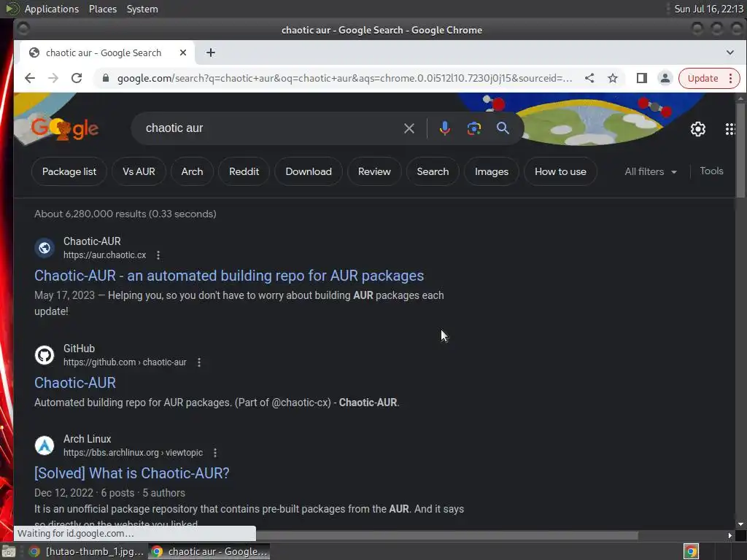The width and height of the screenshot is (747, 560).
Task: Open the Chrome profile menu
Action: click(x=665, y=78)
